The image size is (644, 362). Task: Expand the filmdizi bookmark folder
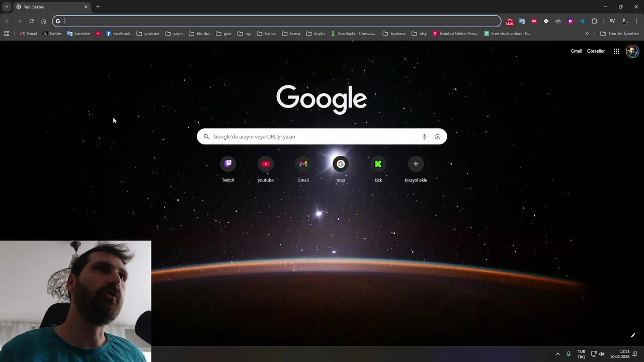pos(199,34)
